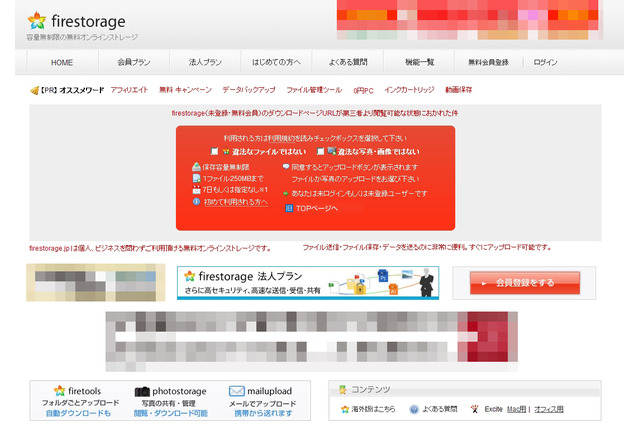The height and width of the screenshot is (426, 640).
Task: Click the calendar icon beside 7日もしくは指定なし
Action: [196, 190]
